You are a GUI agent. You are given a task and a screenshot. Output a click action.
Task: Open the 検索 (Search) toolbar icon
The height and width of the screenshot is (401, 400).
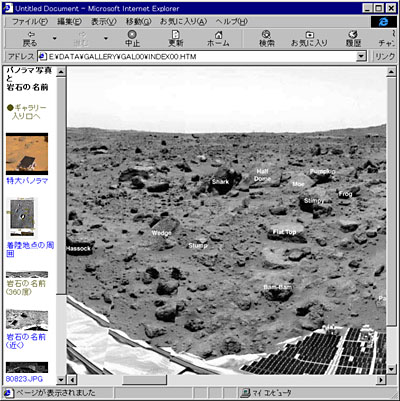click(266, 38)
